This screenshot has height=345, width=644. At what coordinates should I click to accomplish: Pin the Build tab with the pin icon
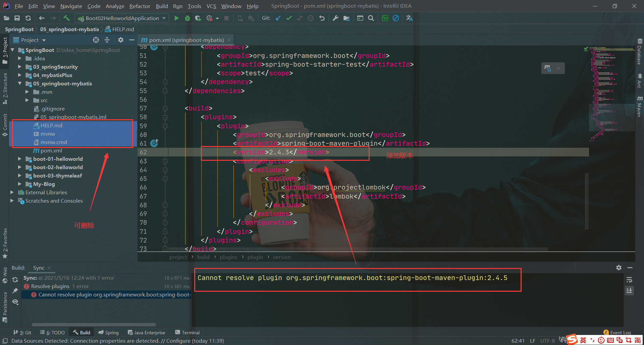(x=15, y=291)
